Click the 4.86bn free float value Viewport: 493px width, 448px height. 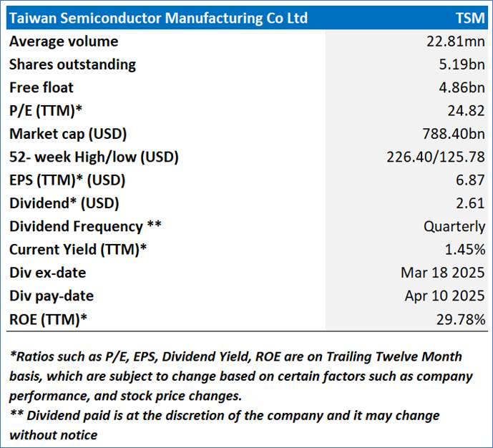click(462, 87)
